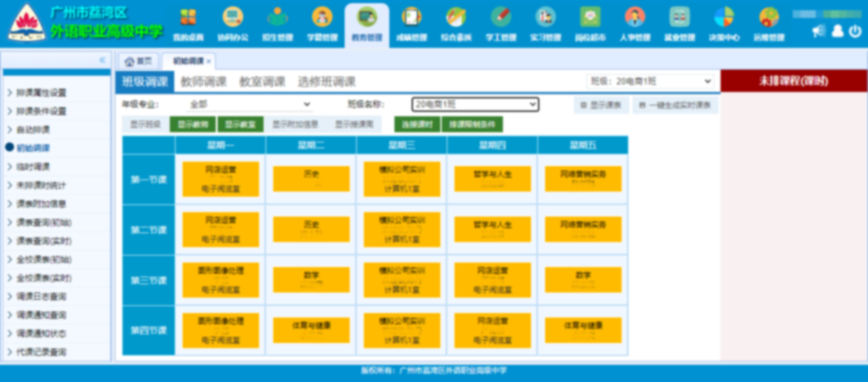
Task: Open the 年级专业 dropdown
Action: tap(249, 104)
